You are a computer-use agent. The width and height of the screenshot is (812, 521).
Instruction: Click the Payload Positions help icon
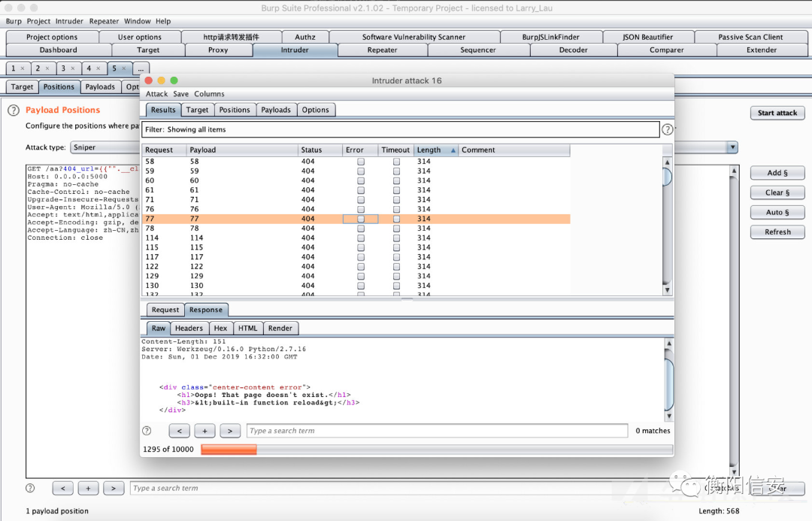pyautogui.click(x=14, y=110)
